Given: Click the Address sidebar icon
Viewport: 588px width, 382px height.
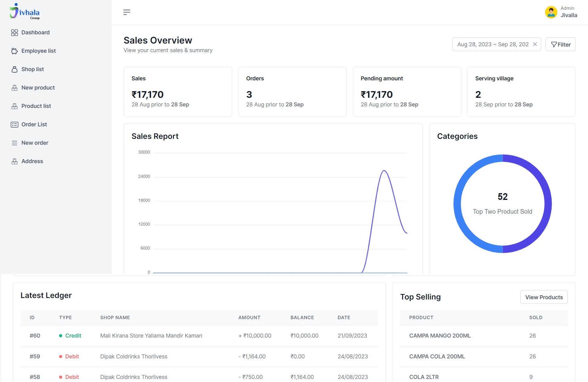Looking at the screenshot, I should click(x=14, y=161).
